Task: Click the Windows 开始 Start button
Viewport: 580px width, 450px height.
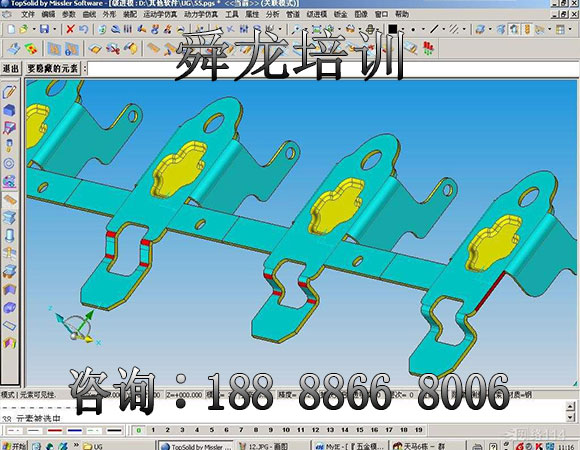Action: click(14, 446)
